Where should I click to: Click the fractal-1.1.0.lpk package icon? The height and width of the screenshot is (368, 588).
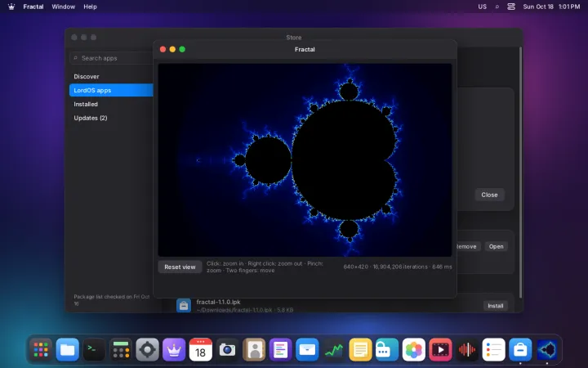(x=184, y=306)
